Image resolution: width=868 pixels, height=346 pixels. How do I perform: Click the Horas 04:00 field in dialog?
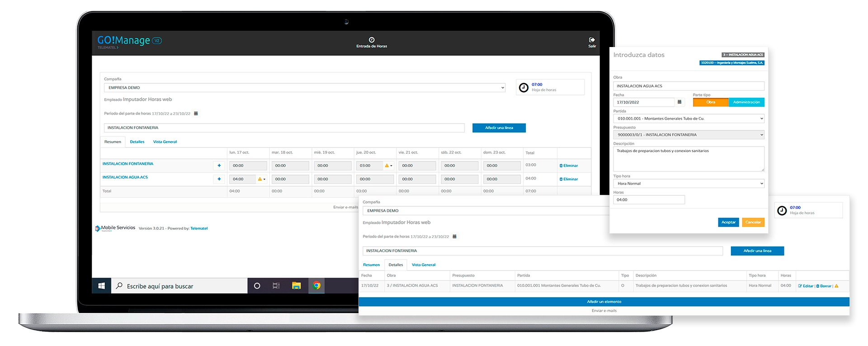click(649, 200)
